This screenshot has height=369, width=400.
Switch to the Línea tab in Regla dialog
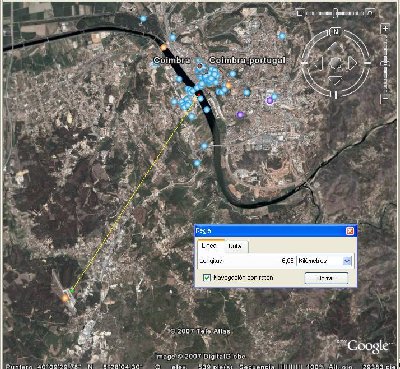pyautogui.click(x=210, y=246)
